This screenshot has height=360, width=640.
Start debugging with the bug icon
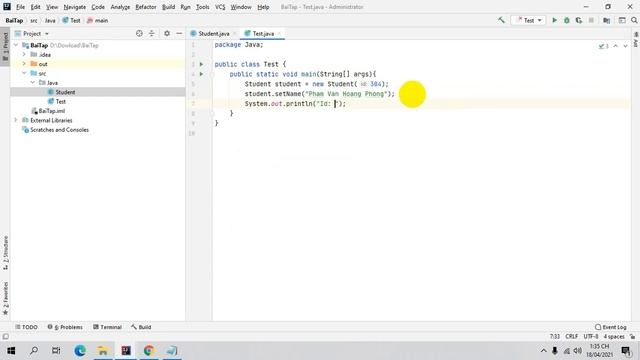567,20
